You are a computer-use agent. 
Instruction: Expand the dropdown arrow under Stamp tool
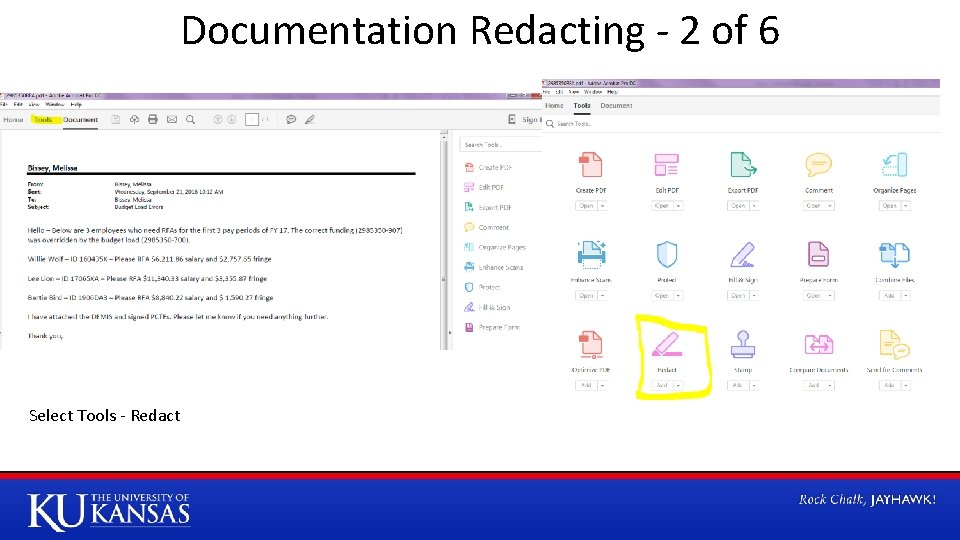(x=754, y=385)
